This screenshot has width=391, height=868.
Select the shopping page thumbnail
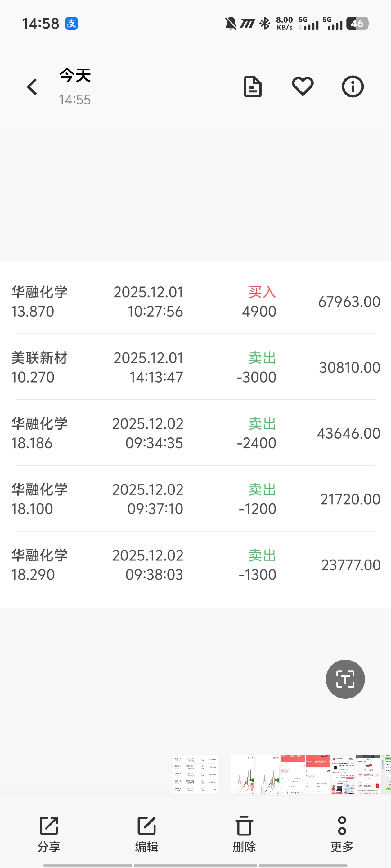click(343, 775)
